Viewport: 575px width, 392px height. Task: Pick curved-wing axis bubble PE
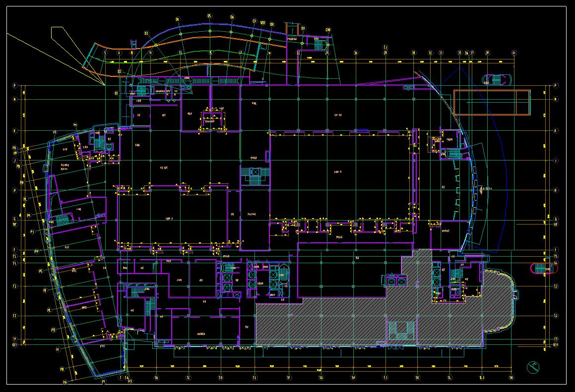click(49, 310)
